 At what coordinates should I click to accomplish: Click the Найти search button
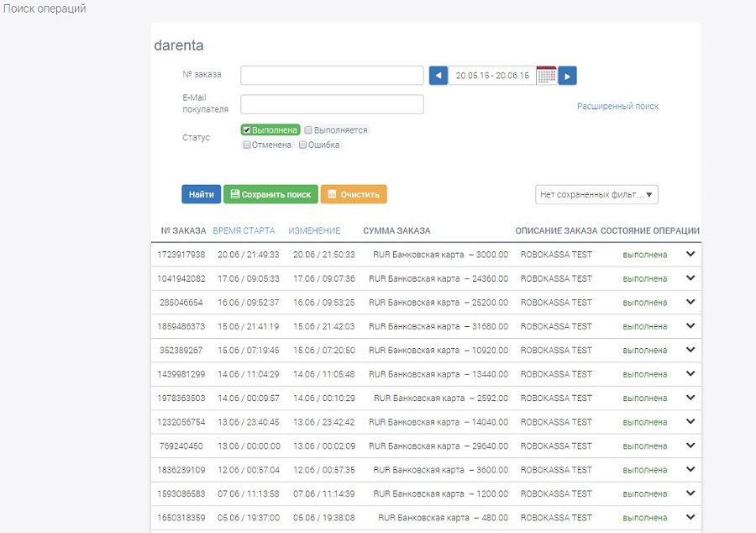click(201, 194)
